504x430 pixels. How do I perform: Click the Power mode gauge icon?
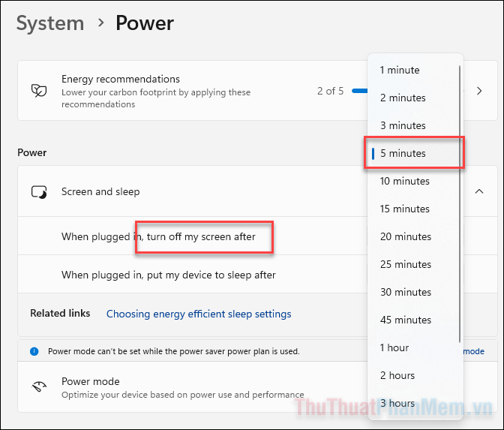[x=39, y=387]
